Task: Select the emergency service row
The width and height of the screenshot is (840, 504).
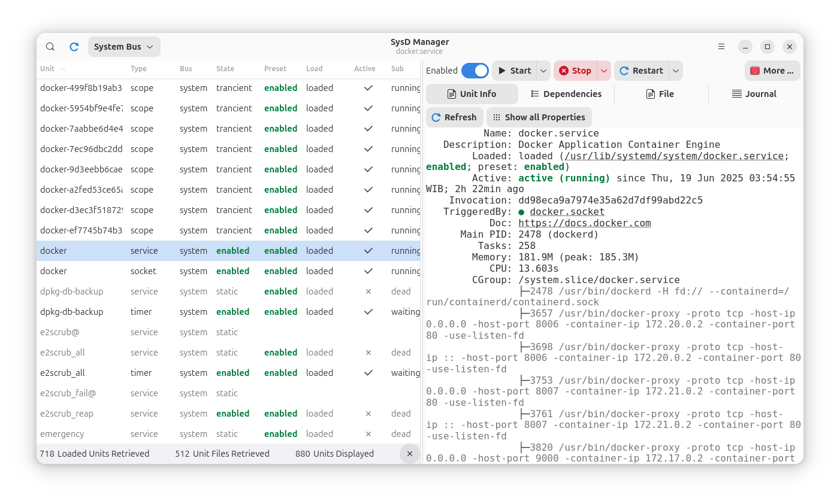Action: click(x=228, y=434)
